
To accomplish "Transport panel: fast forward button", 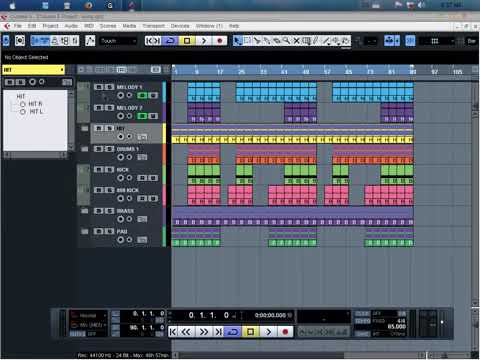I will click(x=203, y=332).
